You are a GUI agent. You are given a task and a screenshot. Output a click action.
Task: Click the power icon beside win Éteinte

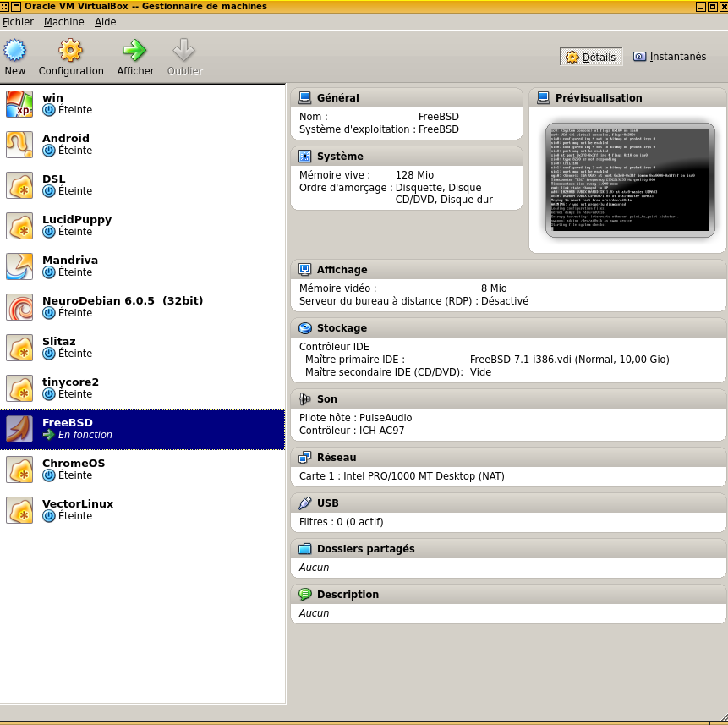point(49,110)
